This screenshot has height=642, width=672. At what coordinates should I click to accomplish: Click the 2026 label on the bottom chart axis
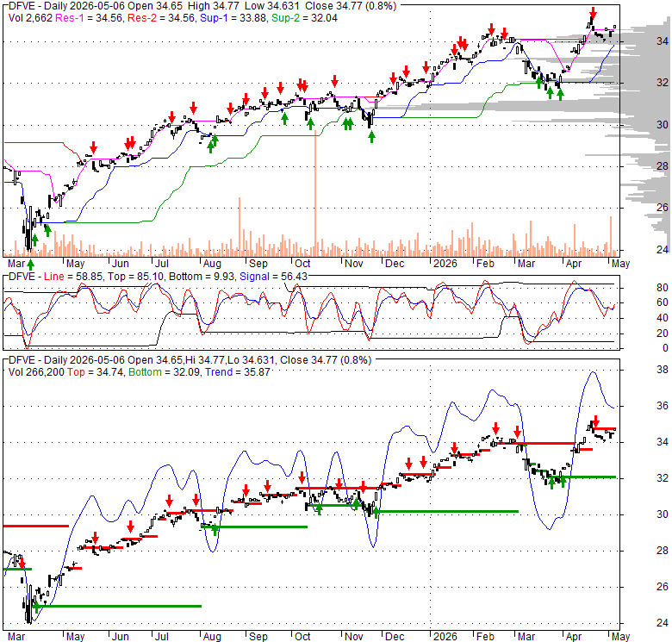[x=445, y=637]
